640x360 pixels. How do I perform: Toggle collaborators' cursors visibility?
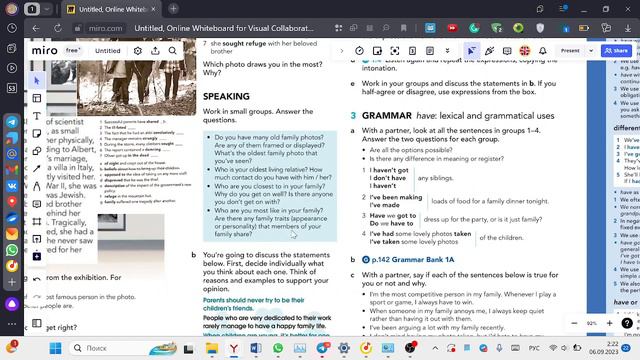[471, 51]
